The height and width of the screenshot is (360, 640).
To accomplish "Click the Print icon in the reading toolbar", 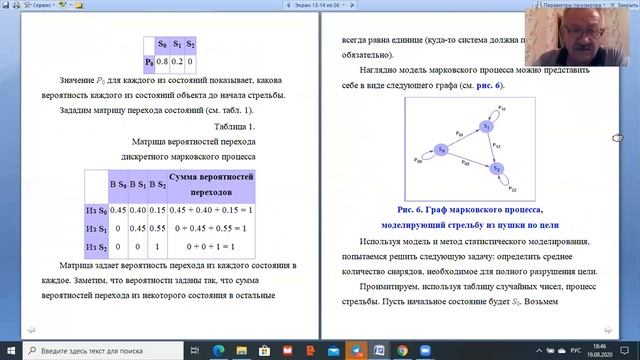I will (x=16, y=5).
